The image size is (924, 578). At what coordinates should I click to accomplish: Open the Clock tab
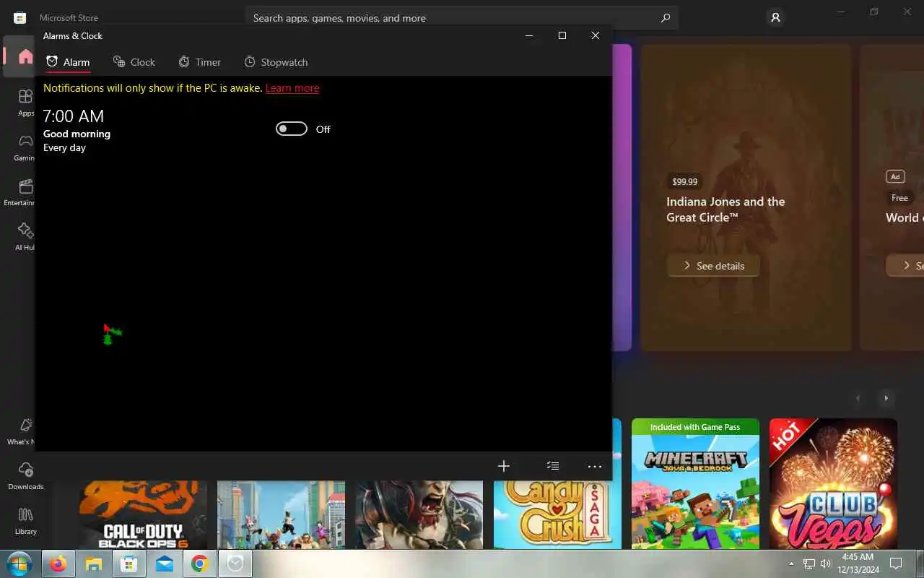click(134, 62)
